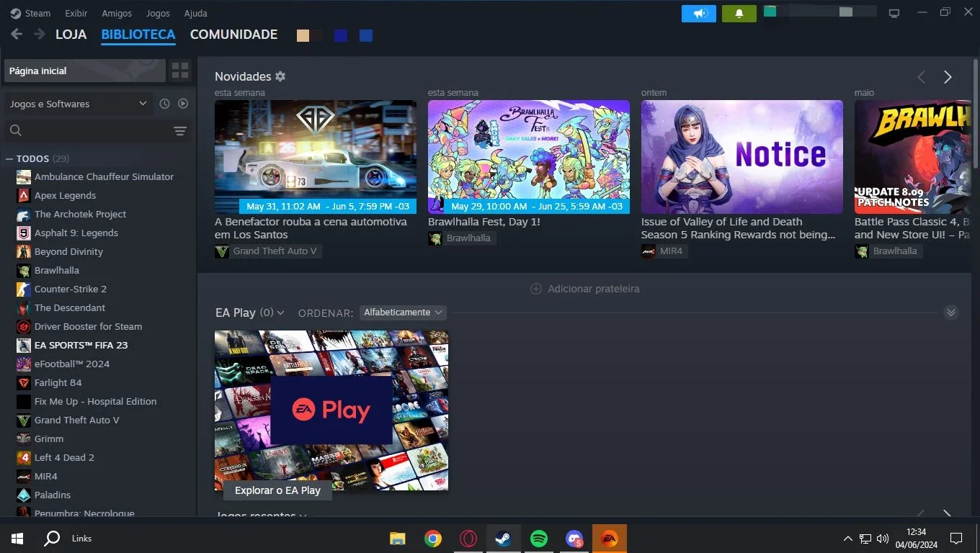The width and height of the screenshot is (980, 553).
Task: Click the Left 4 Dead 2 icon
Action: coord(24,457)
